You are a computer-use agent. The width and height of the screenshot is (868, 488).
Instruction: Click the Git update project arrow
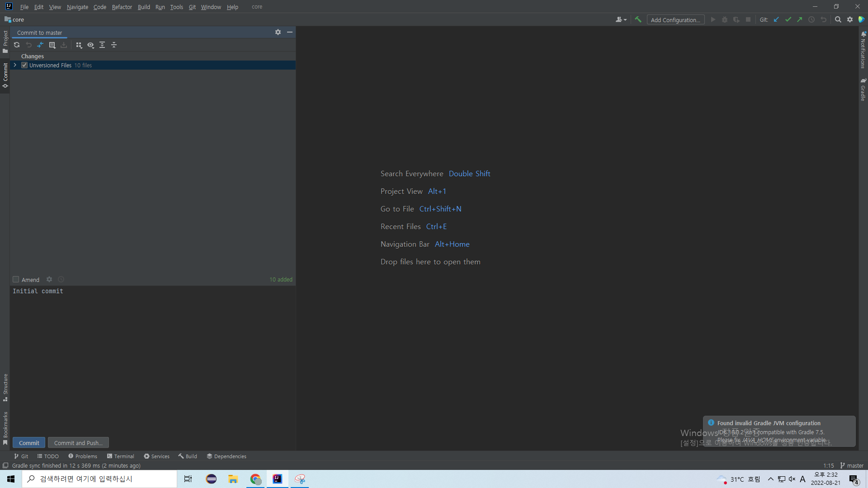(776, 19)
